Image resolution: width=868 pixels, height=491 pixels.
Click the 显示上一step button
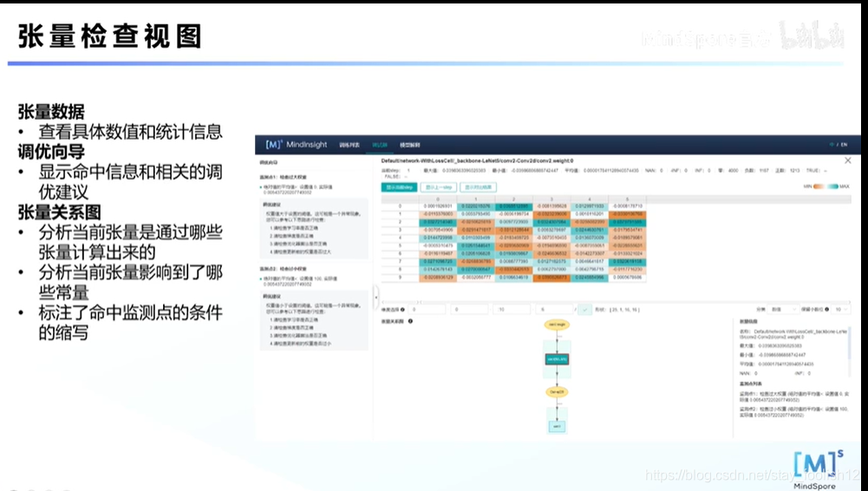[439, 187]
